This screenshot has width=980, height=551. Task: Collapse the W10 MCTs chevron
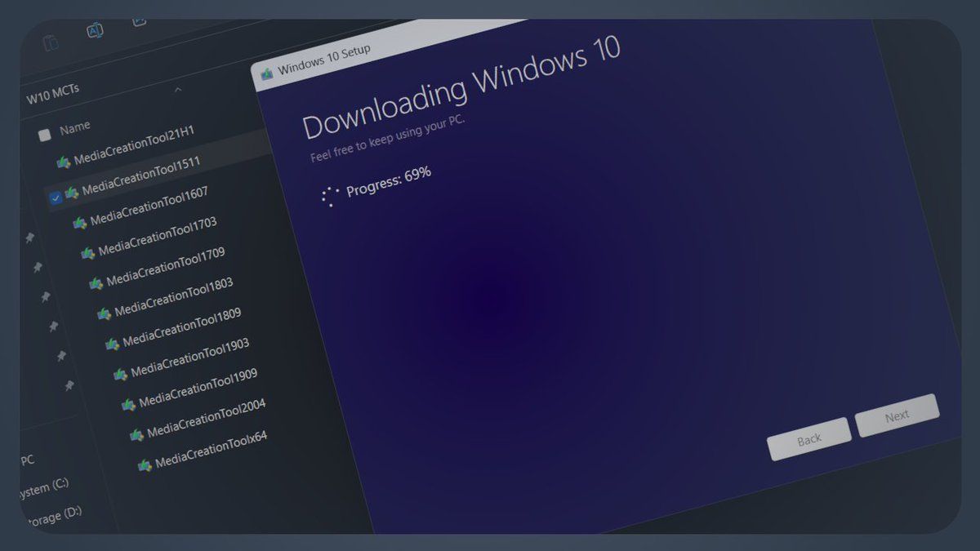point(178,89)
